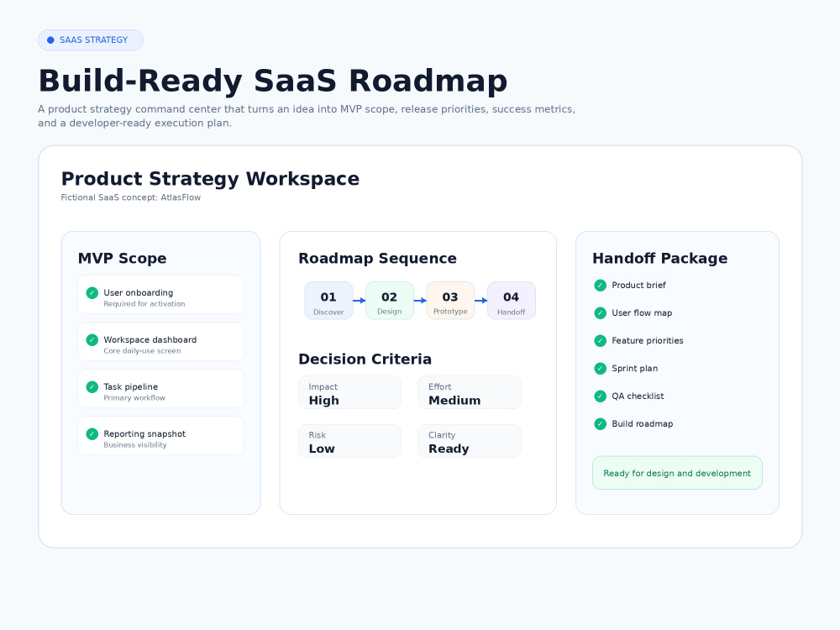
Task: Click the check icon next to Sprint plan
Action: (600, 369)
